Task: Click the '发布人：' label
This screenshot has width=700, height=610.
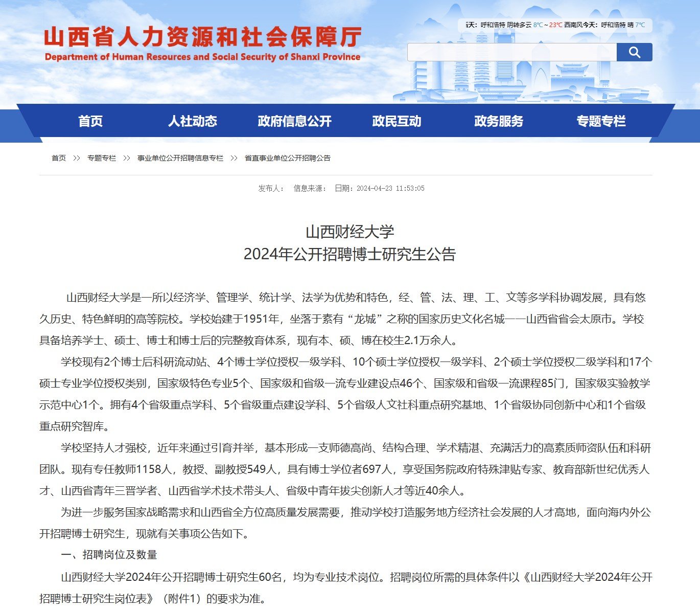Action: (x=271, y=188)
